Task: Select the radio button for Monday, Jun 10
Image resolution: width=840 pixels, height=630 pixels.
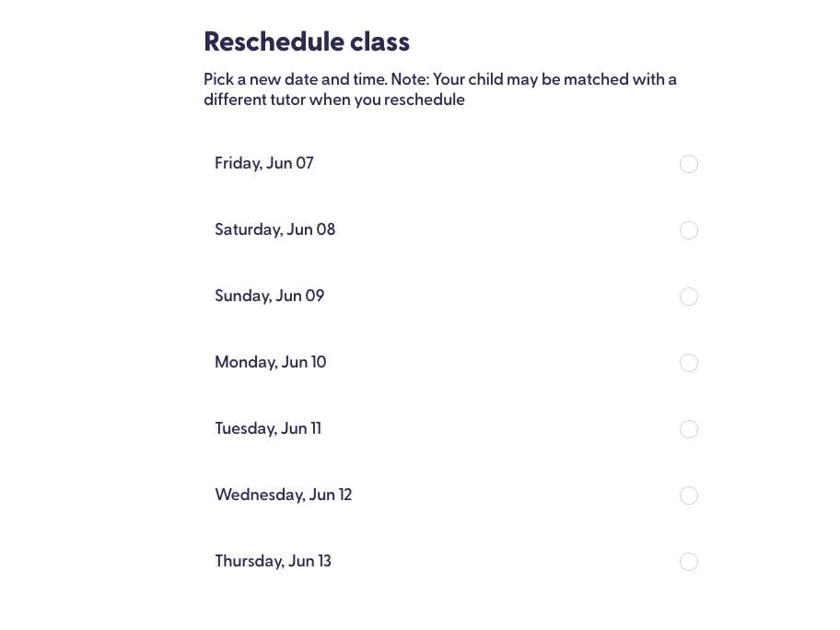Action: (x=689, y=363)
